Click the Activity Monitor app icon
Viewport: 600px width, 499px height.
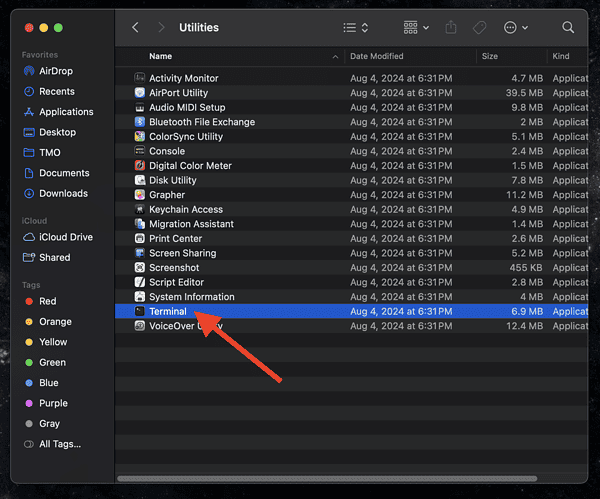[x=140, y=78]
